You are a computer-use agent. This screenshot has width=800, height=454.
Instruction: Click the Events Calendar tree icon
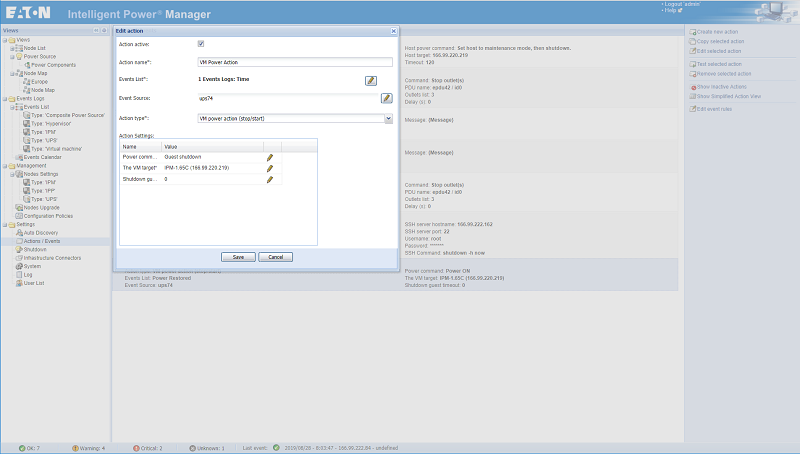[x=19, y=157]
